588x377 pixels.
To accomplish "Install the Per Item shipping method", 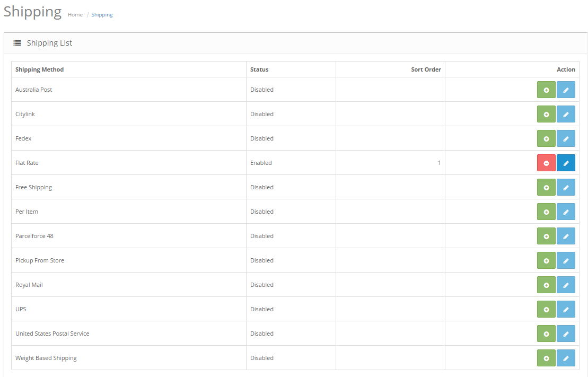I will [546, 212].
